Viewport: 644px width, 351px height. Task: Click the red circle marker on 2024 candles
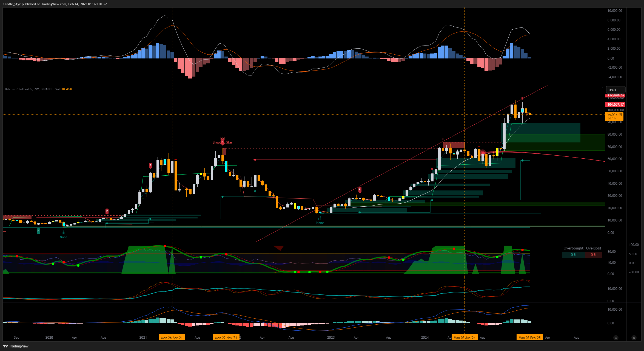click(483, 153)
